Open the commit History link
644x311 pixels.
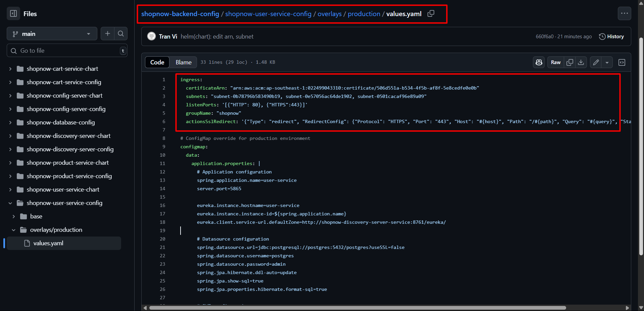(611, 37)
